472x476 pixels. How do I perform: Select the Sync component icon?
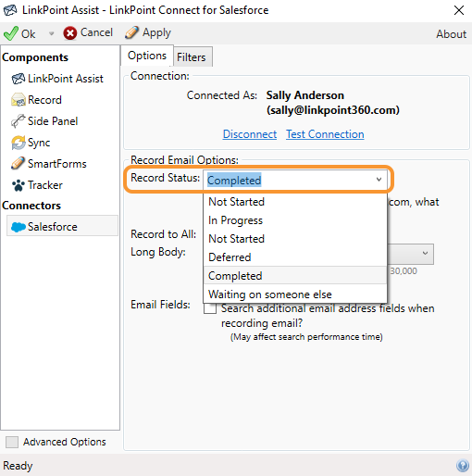pyautogui.click(x=19, y=143)
